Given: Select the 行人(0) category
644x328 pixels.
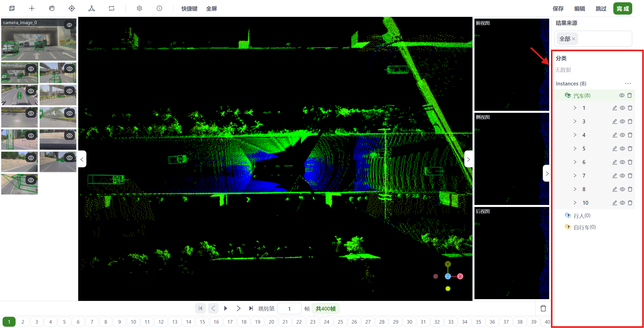Looking at the screenshot, I should (582, 216).
